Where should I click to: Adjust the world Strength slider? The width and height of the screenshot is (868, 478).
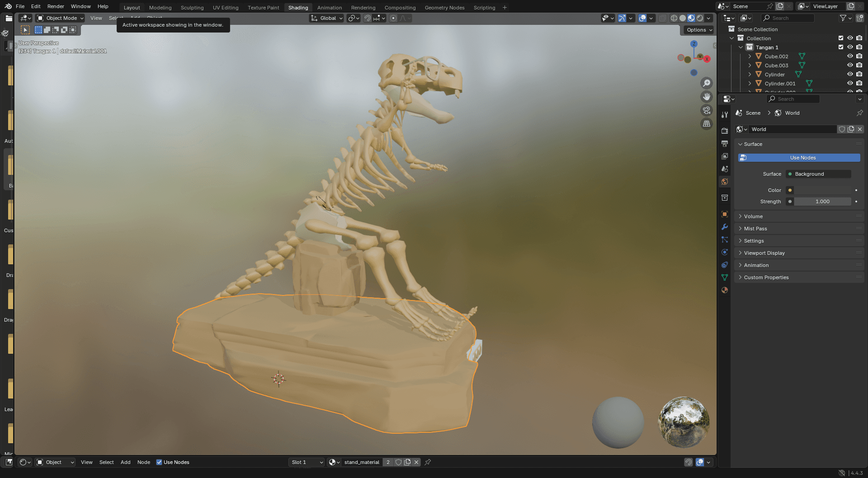pyautogui.click(x=822, y=202)
